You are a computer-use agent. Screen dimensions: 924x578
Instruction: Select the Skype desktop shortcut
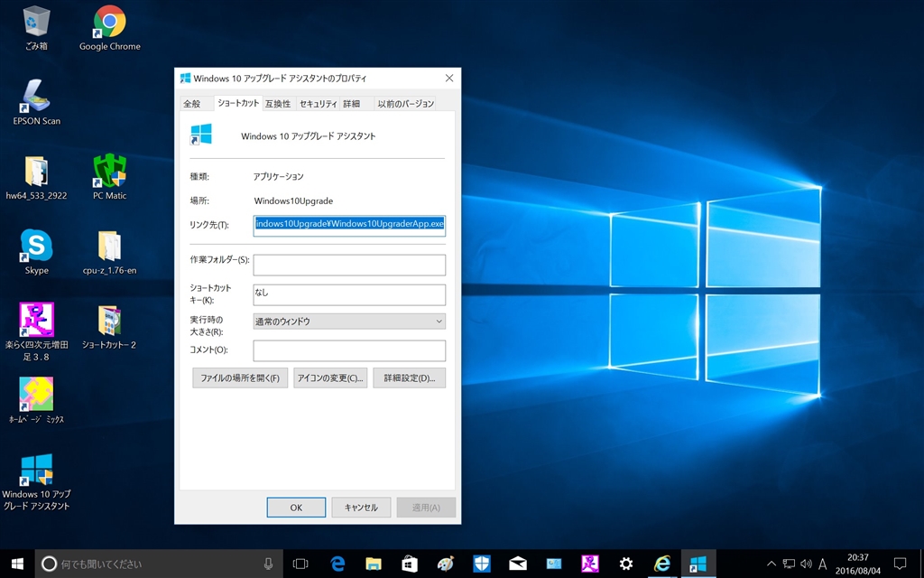point(36,246)
